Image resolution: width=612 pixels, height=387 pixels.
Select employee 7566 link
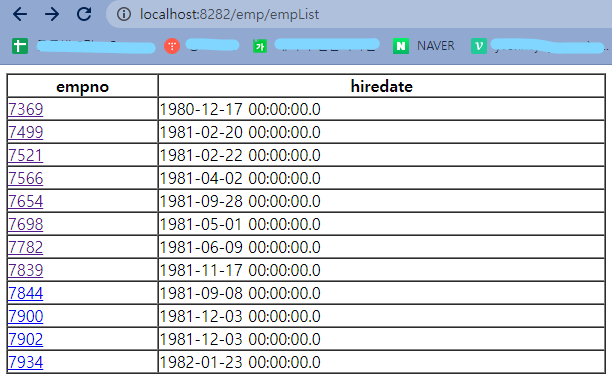(25, 178)
